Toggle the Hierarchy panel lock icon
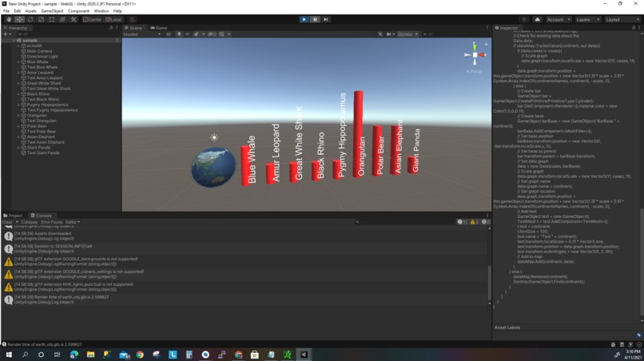This screenshot has height=361, width=644. pos(111,27)
